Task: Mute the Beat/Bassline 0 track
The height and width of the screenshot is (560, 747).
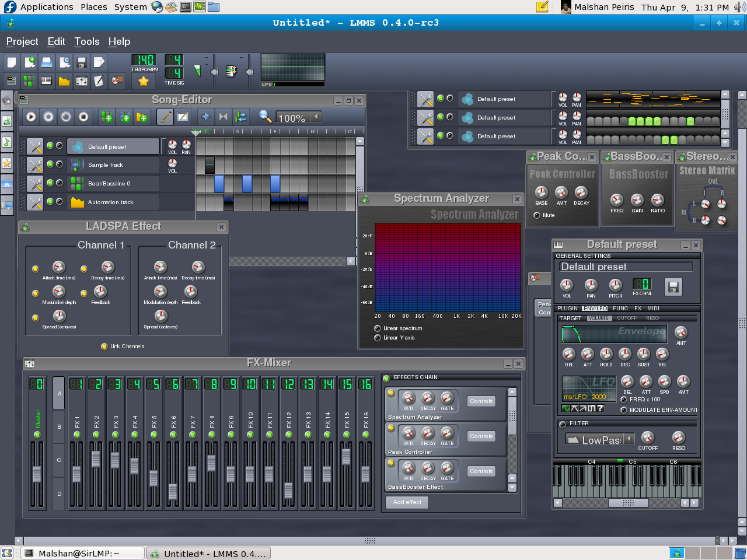Action: pyautogui.click(x=50, y=184)
